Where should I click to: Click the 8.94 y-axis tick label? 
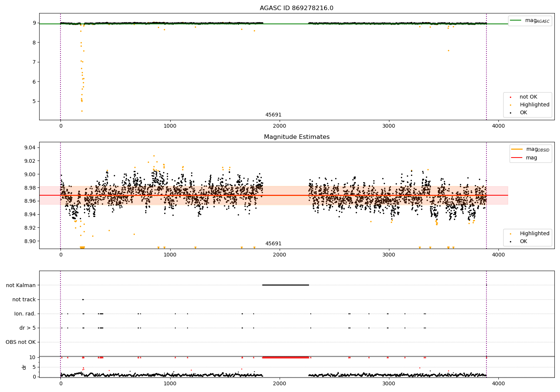30,214
